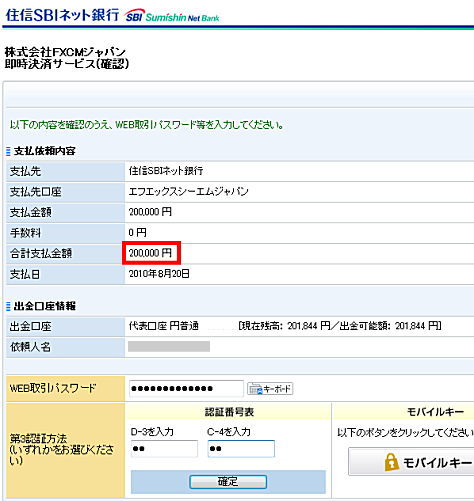Click the padlock icon on モバイルキー button
The height and width of the screenshot is (501, 474).
pyautogui.click(x=391, y=462)
